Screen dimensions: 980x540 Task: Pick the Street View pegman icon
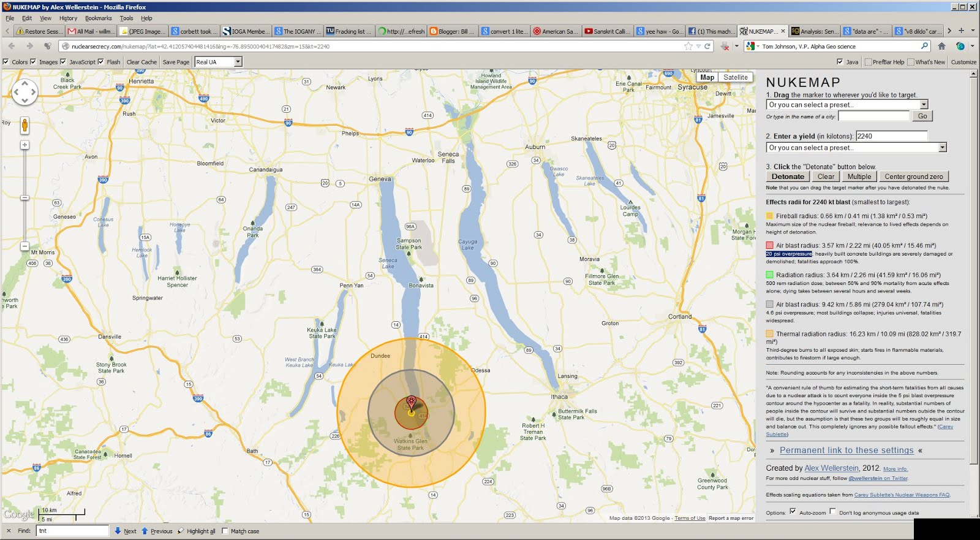[24, 126]
